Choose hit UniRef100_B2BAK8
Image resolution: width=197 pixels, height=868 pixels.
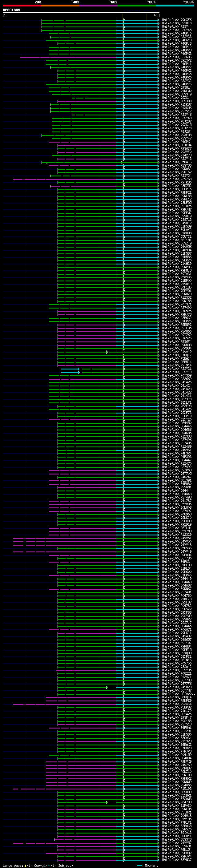point(177,826)
